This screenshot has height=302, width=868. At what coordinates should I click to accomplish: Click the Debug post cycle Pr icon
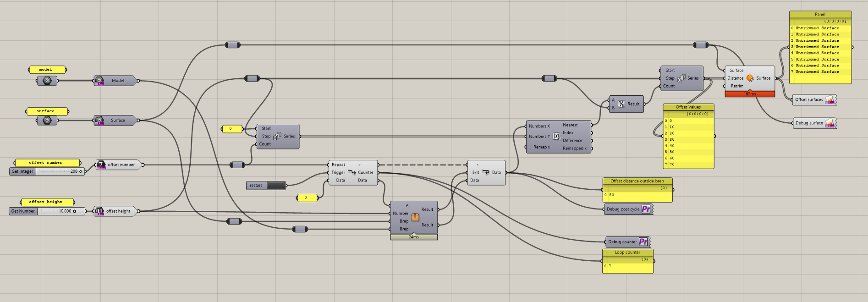tap(646, 209)
